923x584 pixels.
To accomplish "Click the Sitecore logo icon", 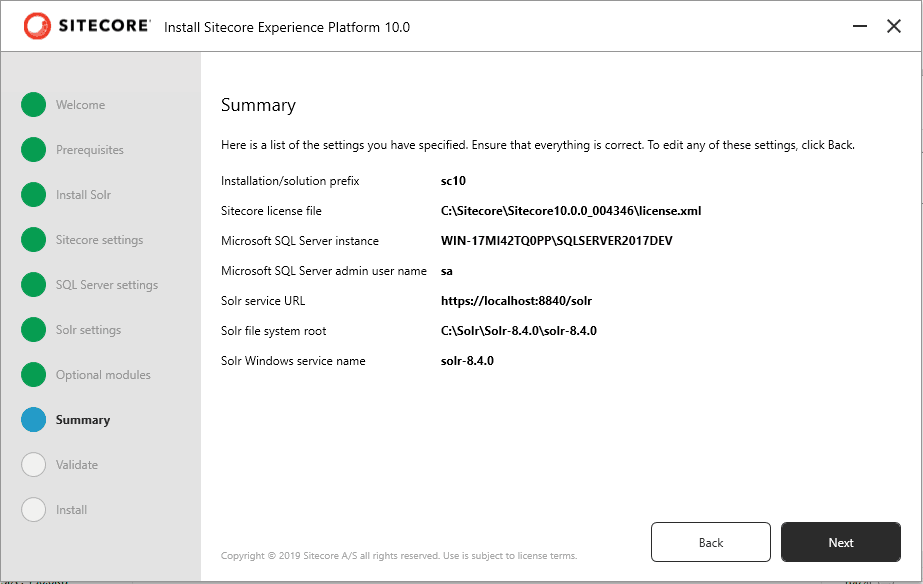I will (37, 26).
